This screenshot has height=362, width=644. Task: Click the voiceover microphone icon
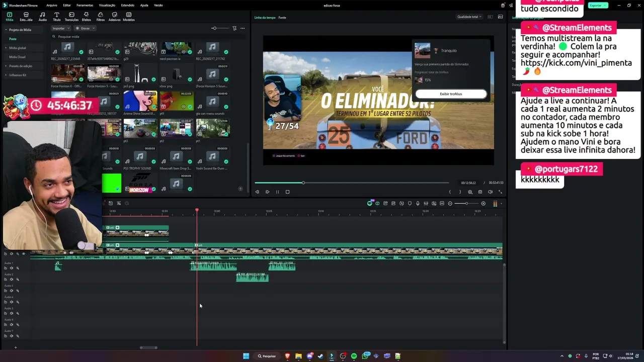418,203
